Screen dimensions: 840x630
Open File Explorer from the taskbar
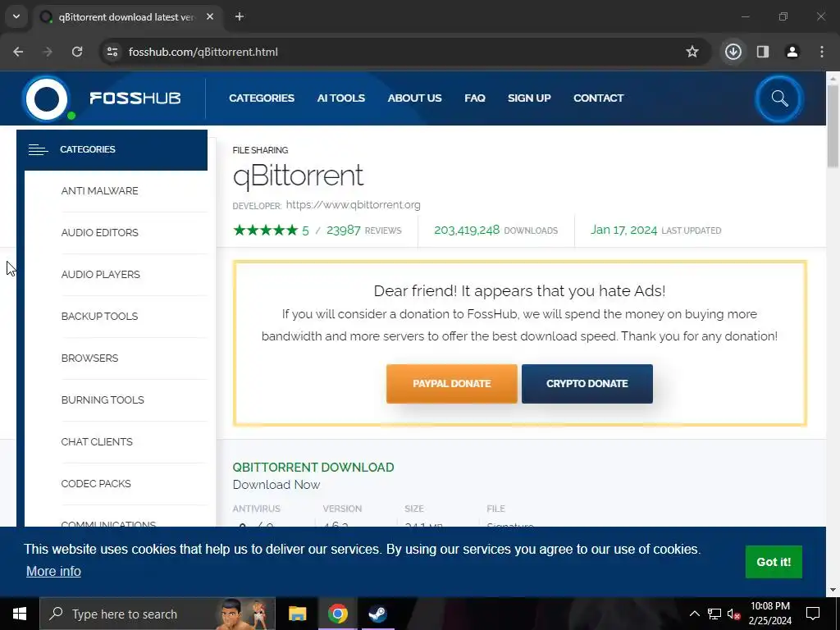click(x=297, y=614)
